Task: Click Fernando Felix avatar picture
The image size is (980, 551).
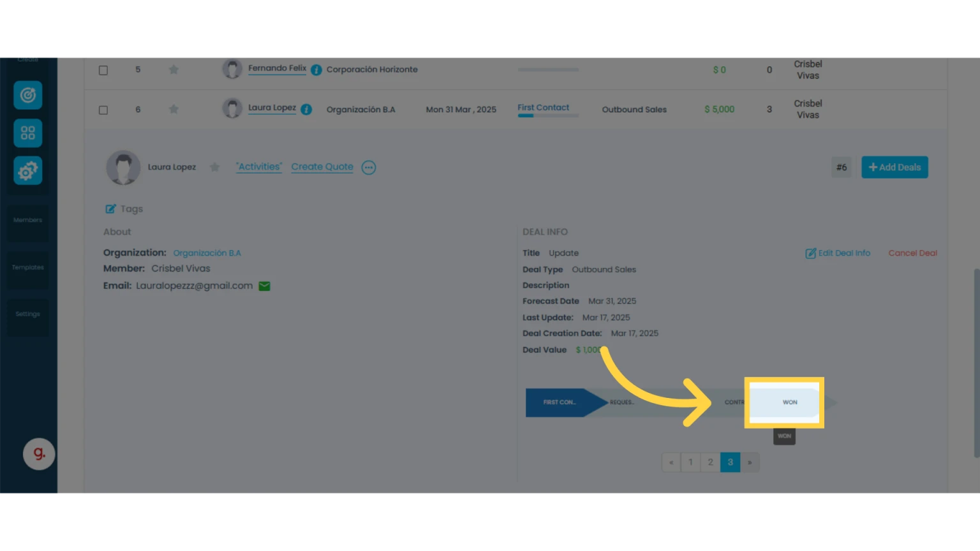Action: coord(232,69)
